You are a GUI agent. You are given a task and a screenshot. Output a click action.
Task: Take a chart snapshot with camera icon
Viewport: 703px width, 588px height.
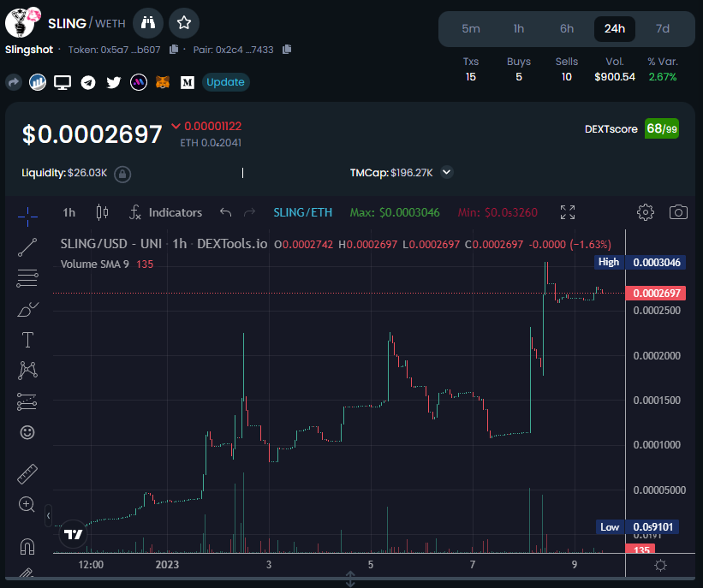pos(678,212)
